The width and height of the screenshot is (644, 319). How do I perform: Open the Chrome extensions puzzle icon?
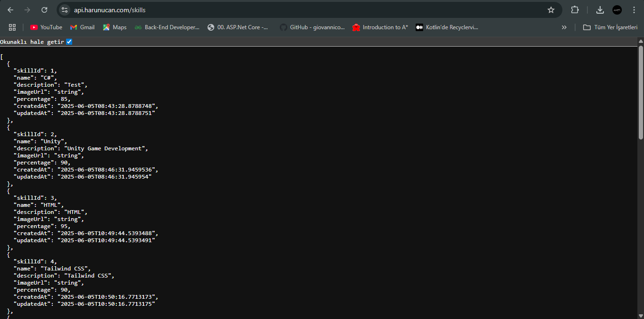[x=575, y=9]
